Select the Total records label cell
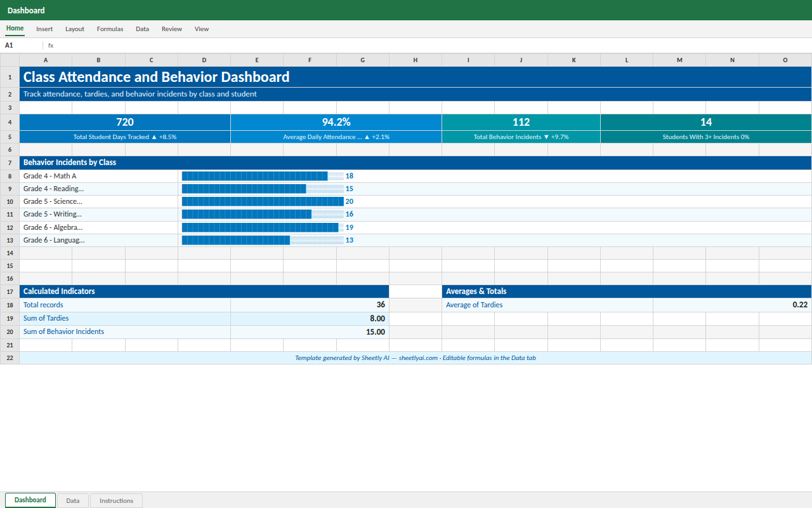 click(x=125, y=305)
